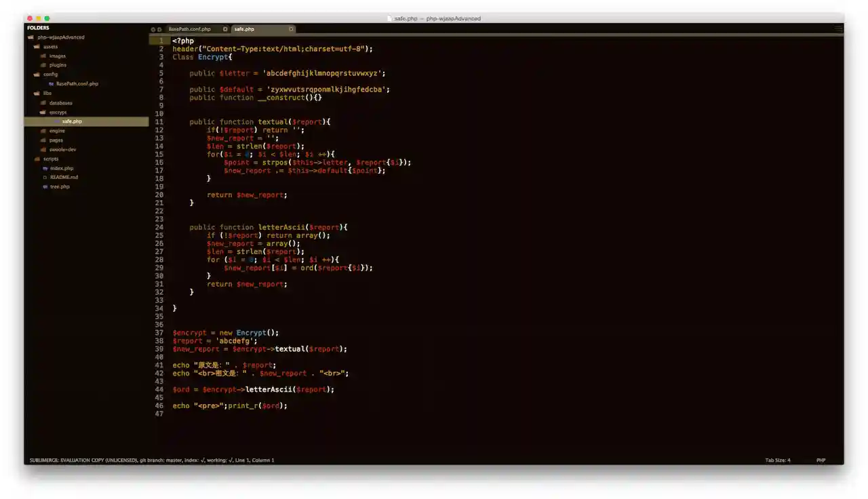Viewport: 868px width, 499px height.
Task: Click the file icon beside README.md
Action: tap(45, 177)
